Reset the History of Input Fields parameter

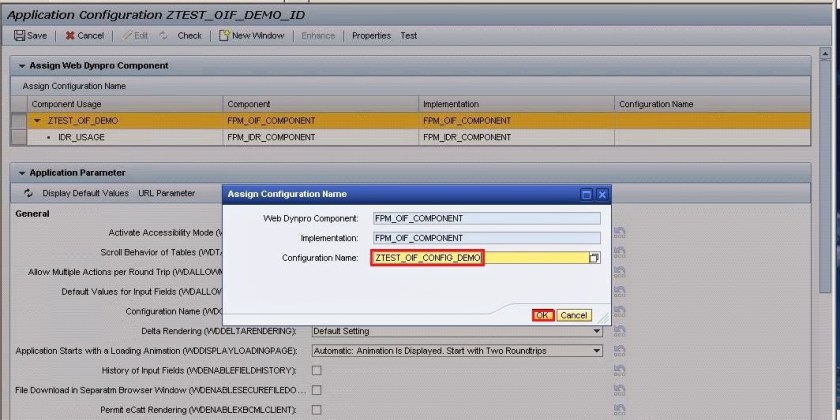(620, 371)
